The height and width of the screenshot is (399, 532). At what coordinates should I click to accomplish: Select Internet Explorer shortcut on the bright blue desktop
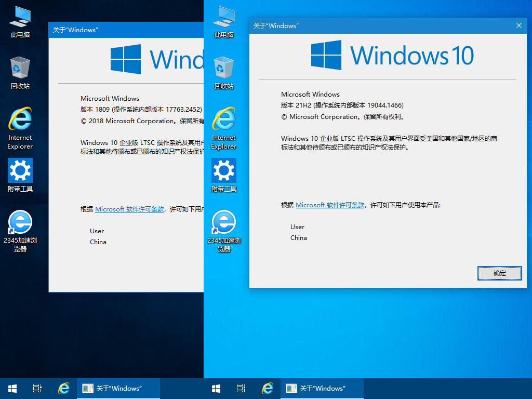coord(223,128)
